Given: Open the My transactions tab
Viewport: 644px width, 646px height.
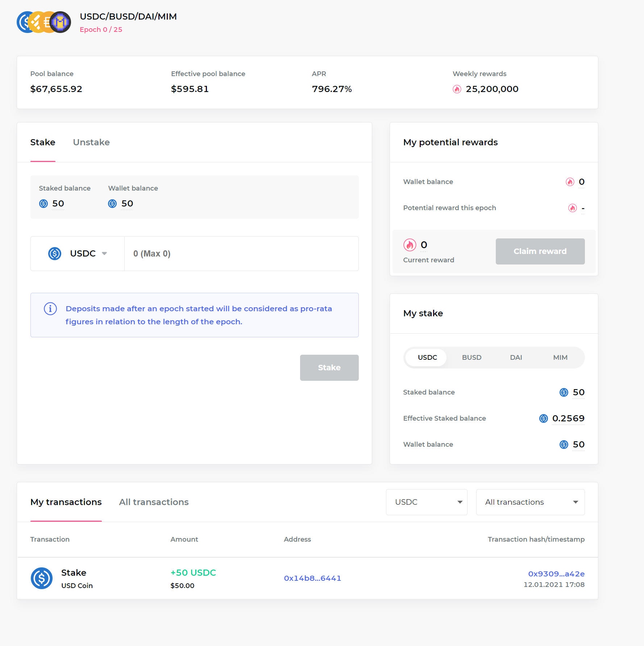Looking at the screenshot, I should (66, 502).
